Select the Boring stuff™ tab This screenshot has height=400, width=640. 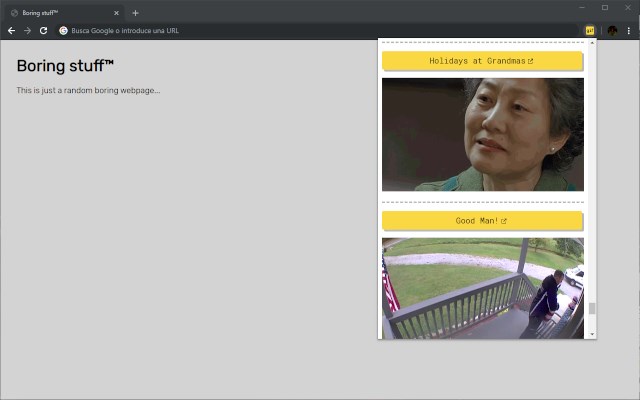(x=64, y=13)
